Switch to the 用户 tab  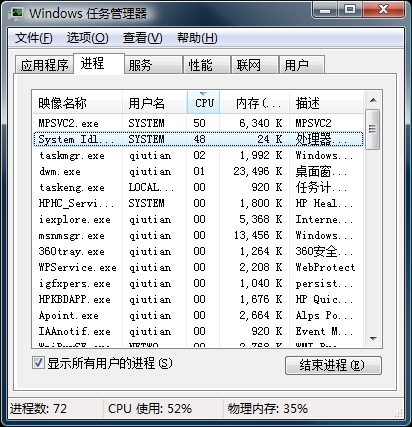302,65
